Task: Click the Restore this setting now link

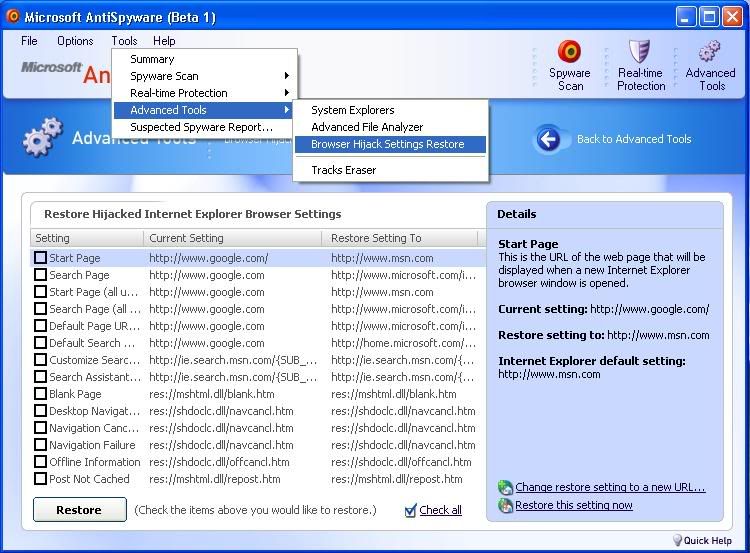Action: click(574, 505)
